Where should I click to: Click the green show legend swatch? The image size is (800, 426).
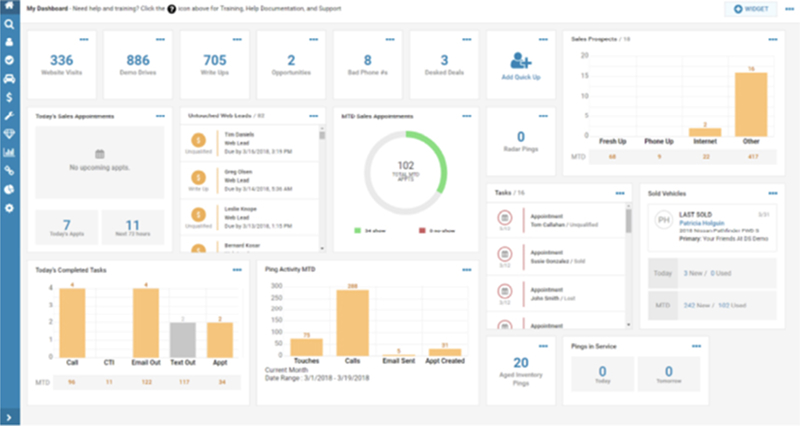358,231
